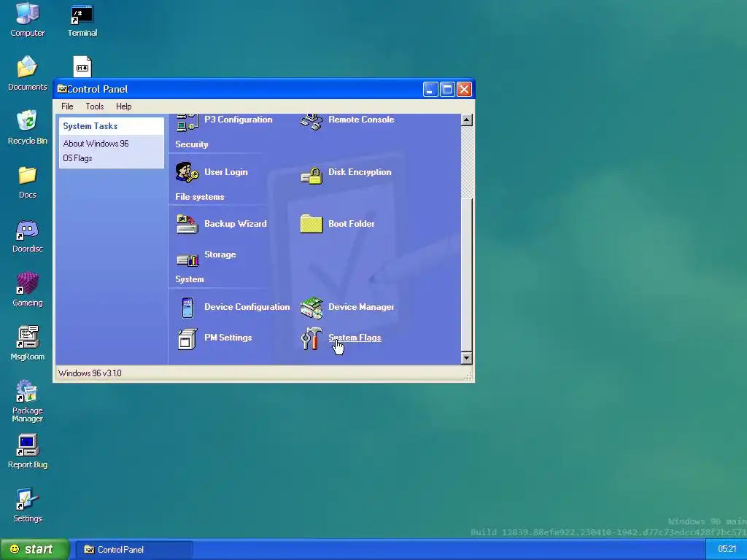The width and height of the screenshot is (747, 560).
Task: Open the Remote Console icon
Action: (x=311, y=122)
